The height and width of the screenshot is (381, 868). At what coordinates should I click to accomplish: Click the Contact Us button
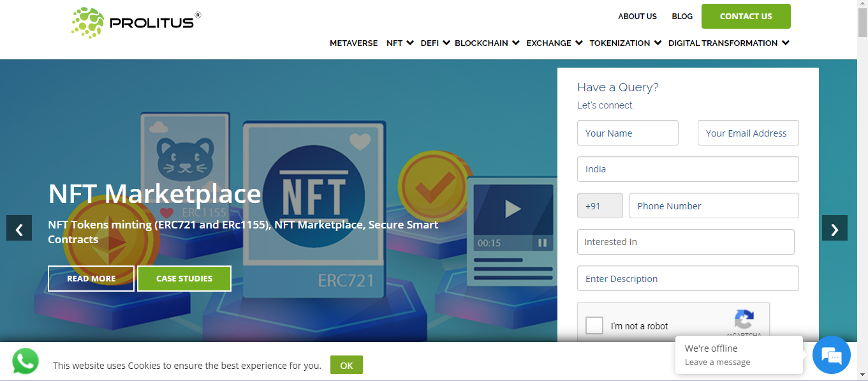pos(746,17)
